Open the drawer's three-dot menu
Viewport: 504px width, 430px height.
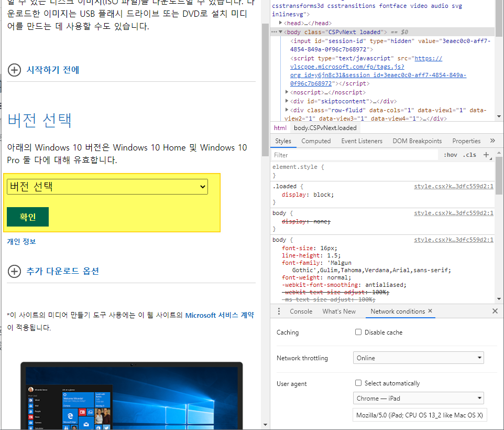click(278, 311)
